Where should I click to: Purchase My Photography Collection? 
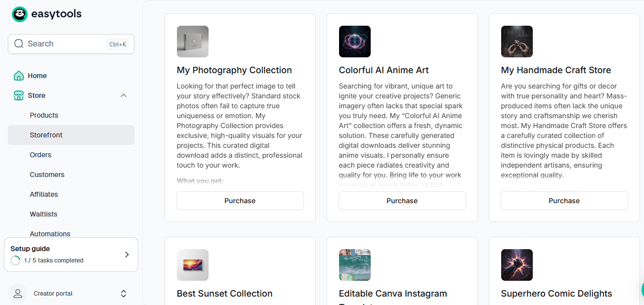pyautogui.click(x=240, y=201)
